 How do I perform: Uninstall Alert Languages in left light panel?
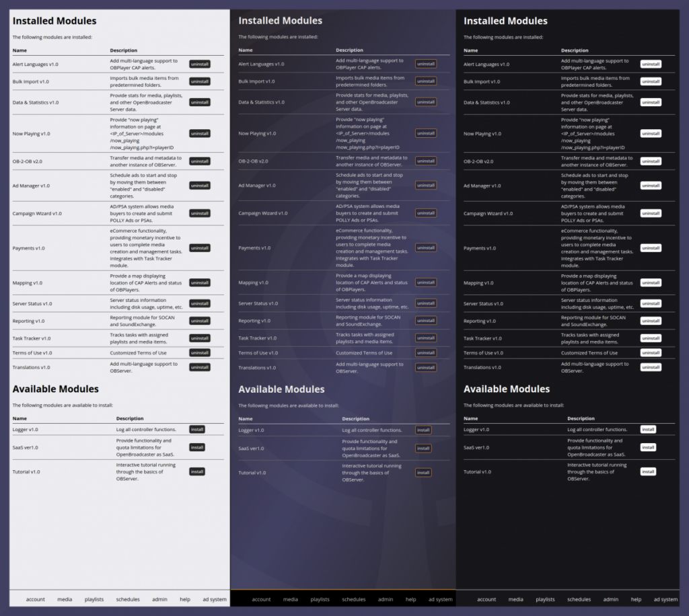[200, 64]
